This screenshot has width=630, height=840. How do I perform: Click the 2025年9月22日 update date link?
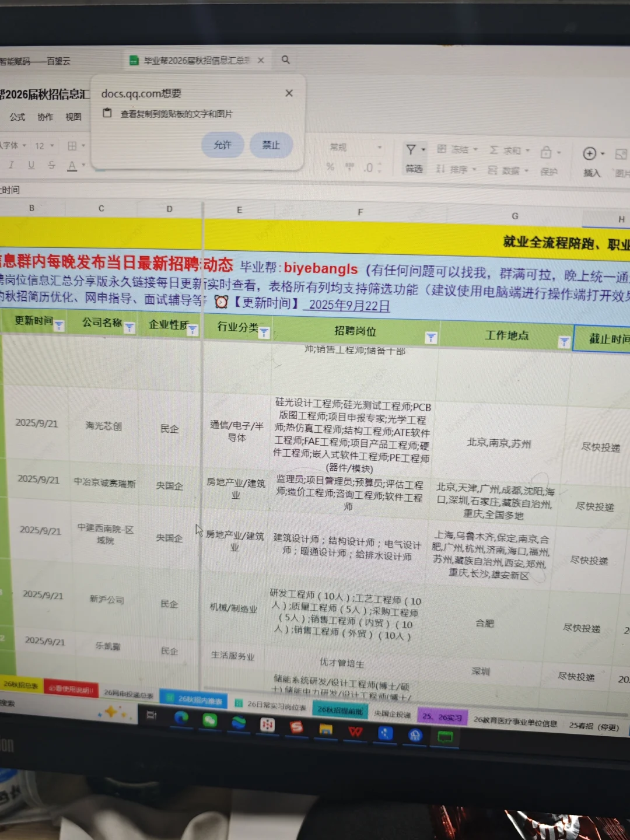pyautogui.click(x=349, y=304)
